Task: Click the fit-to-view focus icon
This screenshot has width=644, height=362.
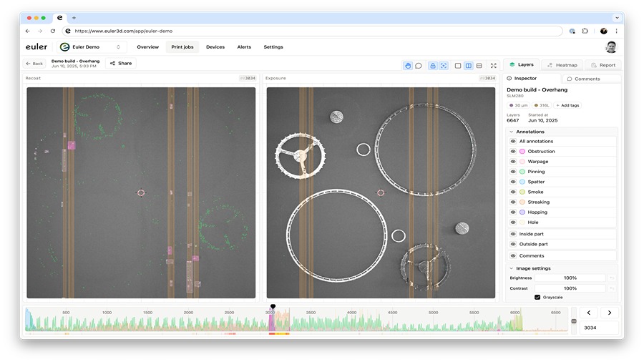Action: pyautogui.click(x=444, y=66)
